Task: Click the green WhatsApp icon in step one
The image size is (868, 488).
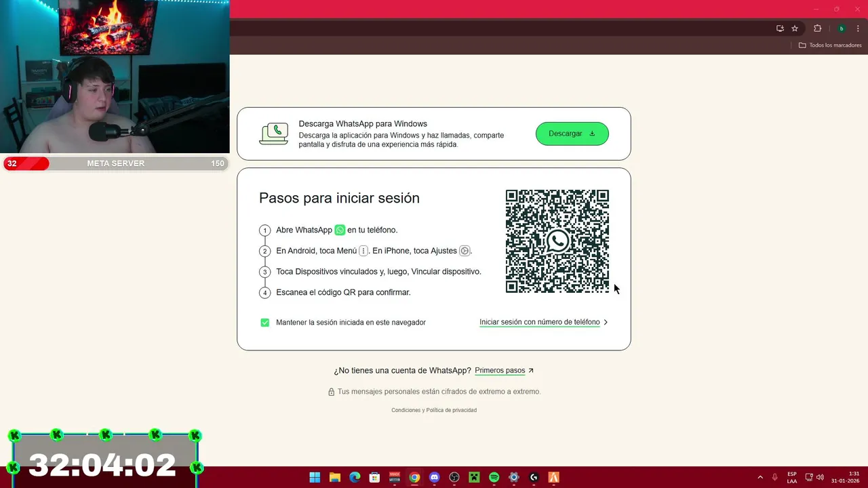Action: pos(340,230)
